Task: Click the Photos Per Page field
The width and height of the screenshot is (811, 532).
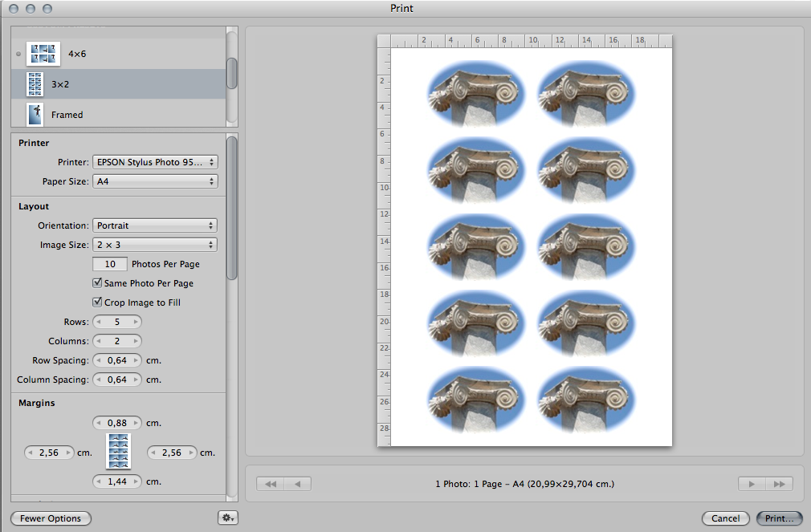Action: coord(110,264)
